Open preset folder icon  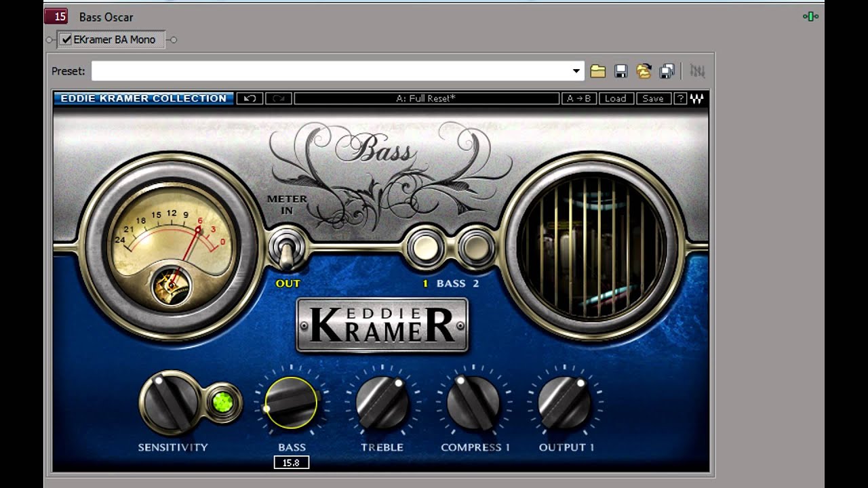click(x=597, y=71)
